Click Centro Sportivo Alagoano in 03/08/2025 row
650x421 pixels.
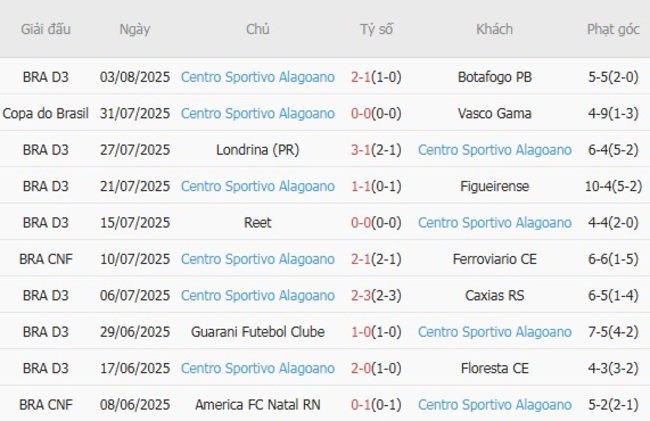(257, 77)
